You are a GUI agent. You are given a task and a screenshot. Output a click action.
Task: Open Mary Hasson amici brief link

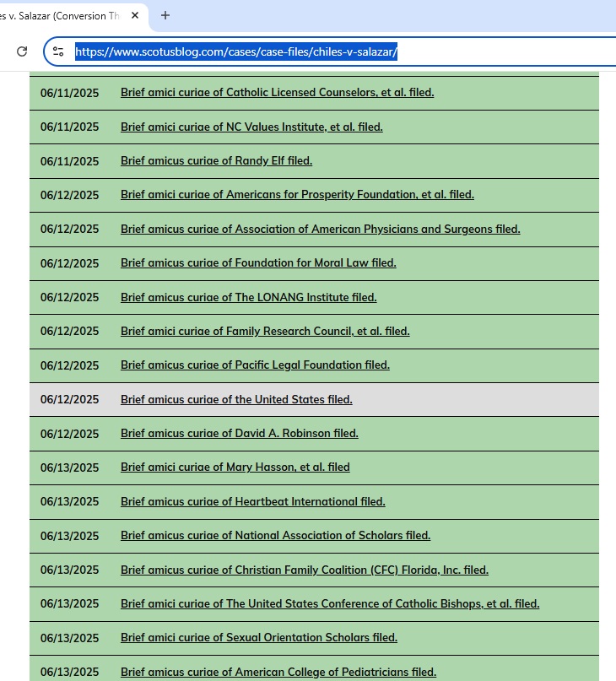tap(235, 467)
